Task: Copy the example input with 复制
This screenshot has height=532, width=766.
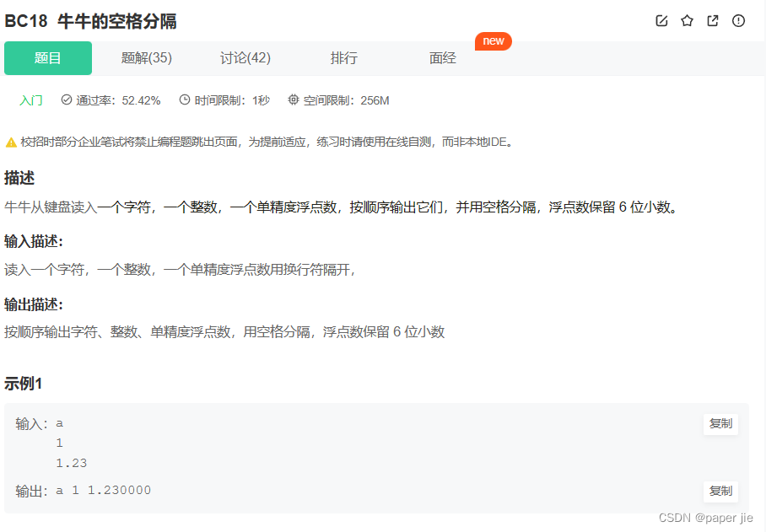Action: [720, 423]
